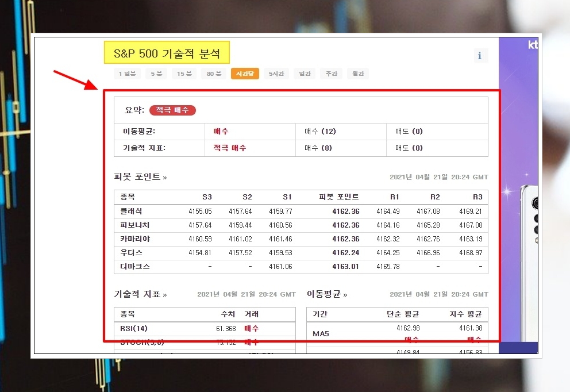
Task: Click the 단순 평균 column header
Action: tap(403, 314)
